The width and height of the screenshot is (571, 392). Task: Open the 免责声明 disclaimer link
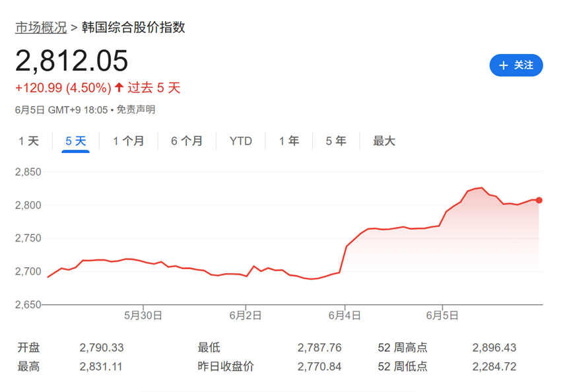pyautogui.click(x=136, y=110)
